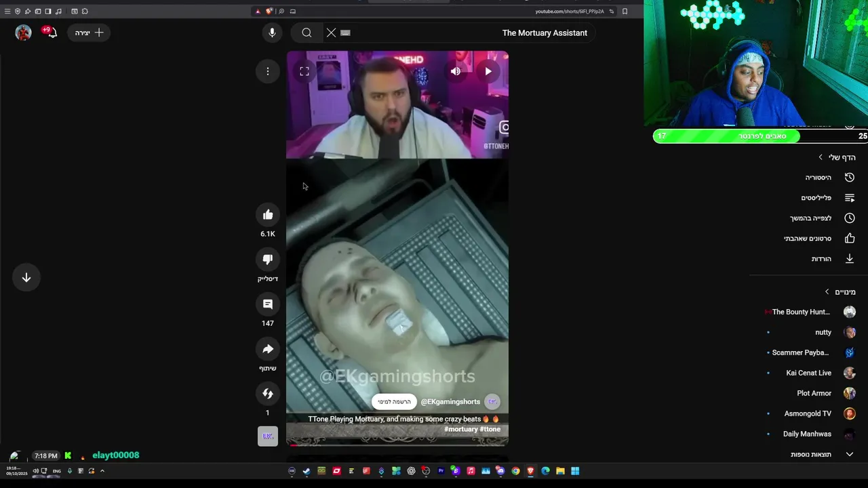
Task: Open Steam from the taskbar
Action: (307, 471)
